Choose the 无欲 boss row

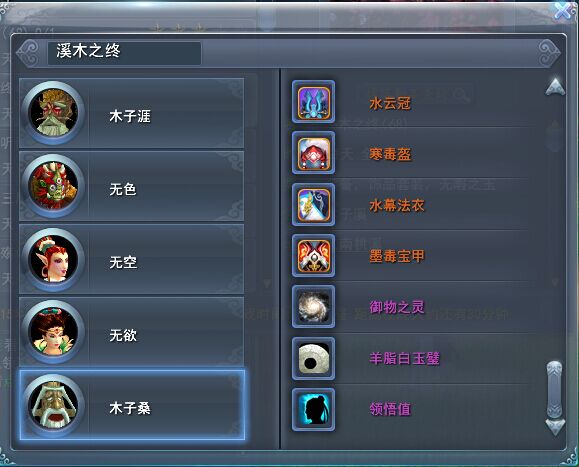coord(131,332)
